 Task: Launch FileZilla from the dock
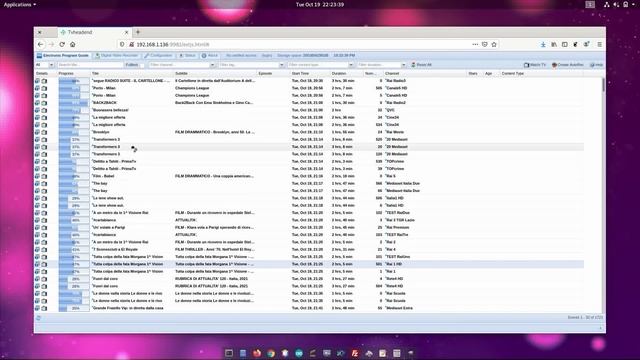[355, 353]
